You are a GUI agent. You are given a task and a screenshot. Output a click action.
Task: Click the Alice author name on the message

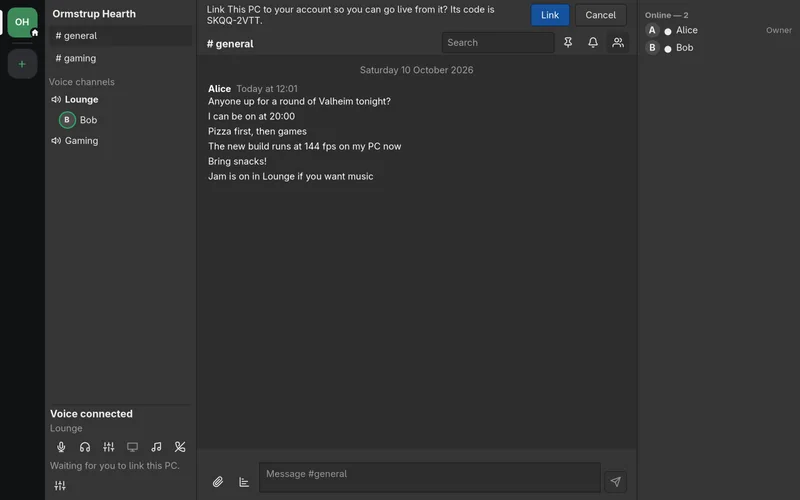coord(219,89)
